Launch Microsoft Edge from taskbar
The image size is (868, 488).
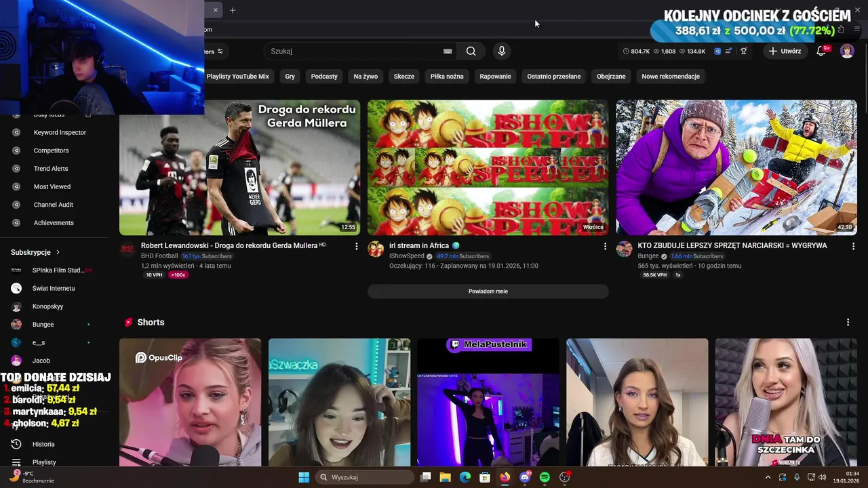point(465,477)
